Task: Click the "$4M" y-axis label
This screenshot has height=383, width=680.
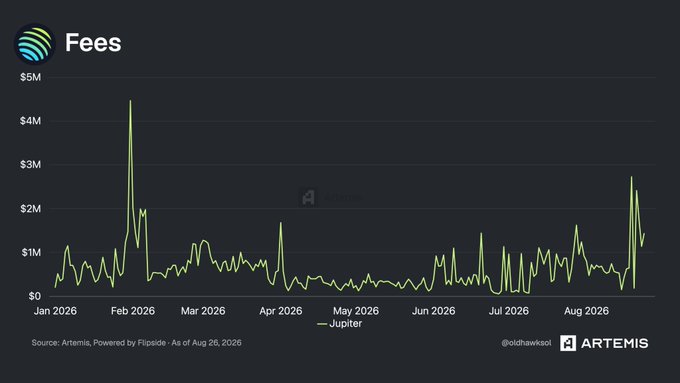Action: point(30,121)
